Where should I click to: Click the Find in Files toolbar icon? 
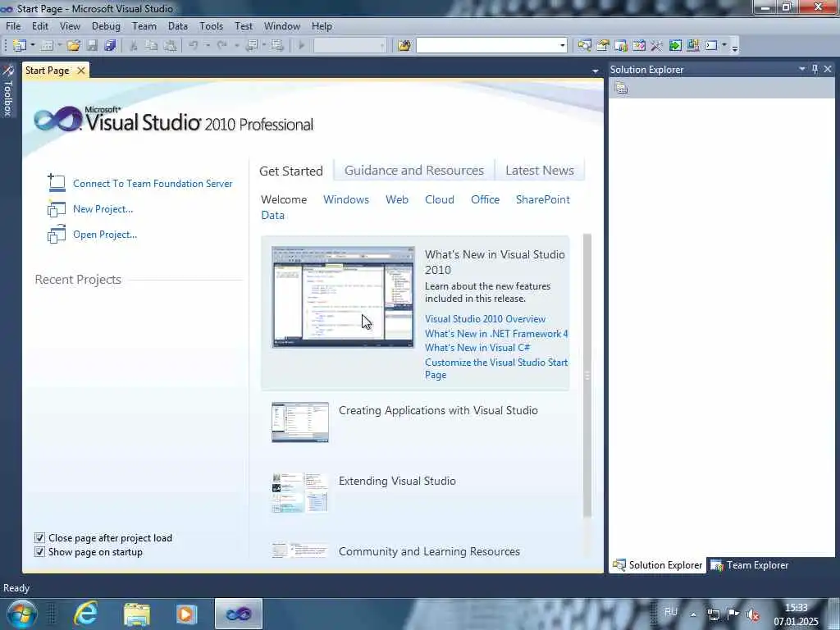[404, 46]
